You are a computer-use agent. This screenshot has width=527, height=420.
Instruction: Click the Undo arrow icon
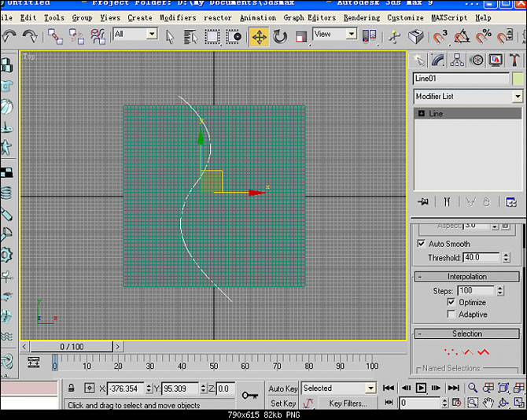(9, 36)
